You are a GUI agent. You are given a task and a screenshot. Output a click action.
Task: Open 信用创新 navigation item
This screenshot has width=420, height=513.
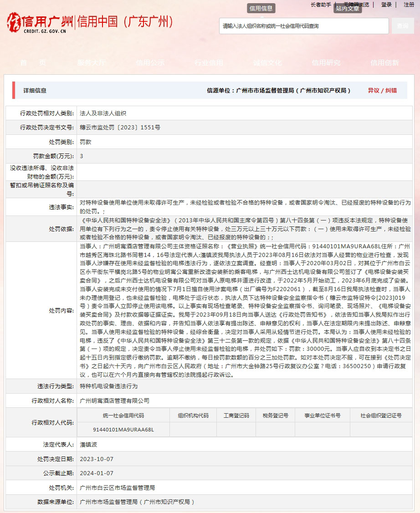tap(384, 62)
